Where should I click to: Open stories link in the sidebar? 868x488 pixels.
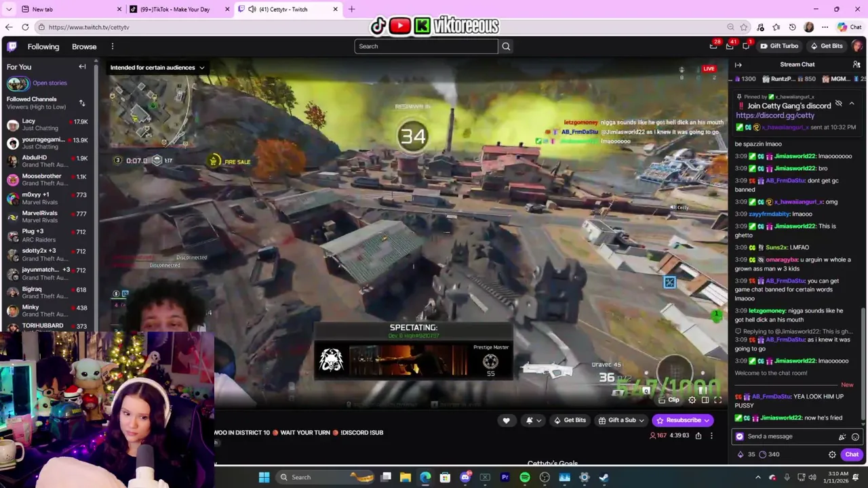click(50, 83)
